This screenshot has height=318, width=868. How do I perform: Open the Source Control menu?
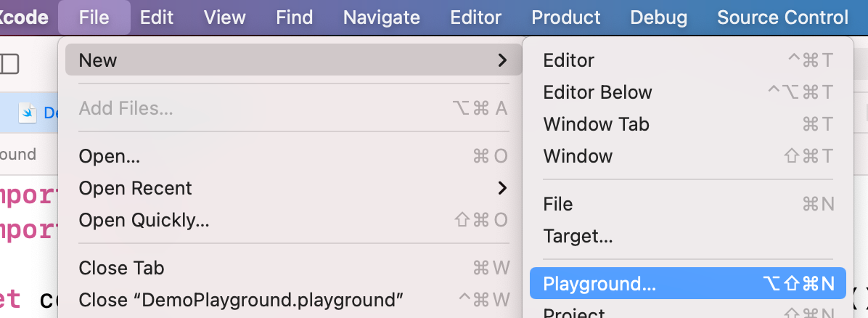[783, 17]
